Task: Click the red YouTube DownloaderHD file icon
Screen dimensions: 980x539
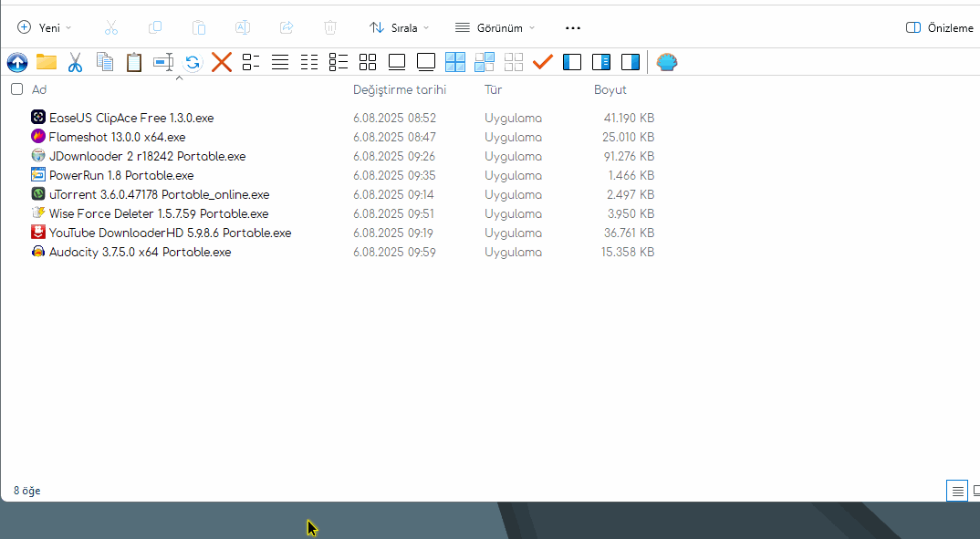Action: click(x=38, y=232)
